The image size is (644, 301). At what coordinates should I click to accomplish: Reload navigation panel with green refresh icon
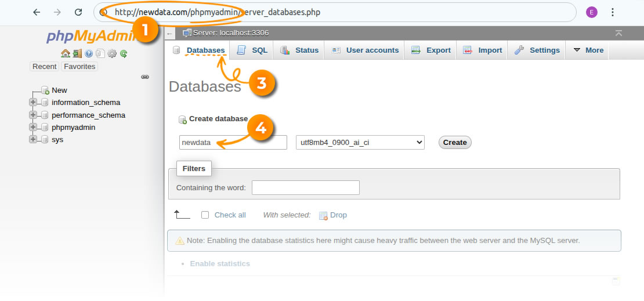[124, 53]
